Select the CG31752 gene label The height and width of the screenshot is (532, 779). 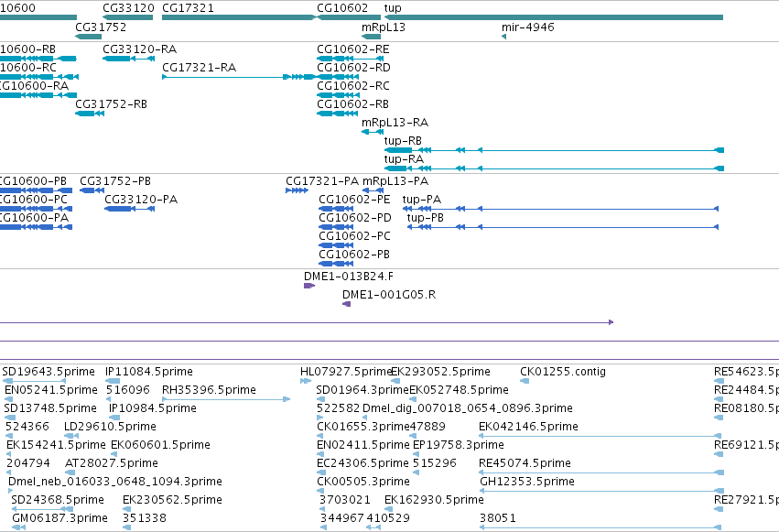[101, 27]
